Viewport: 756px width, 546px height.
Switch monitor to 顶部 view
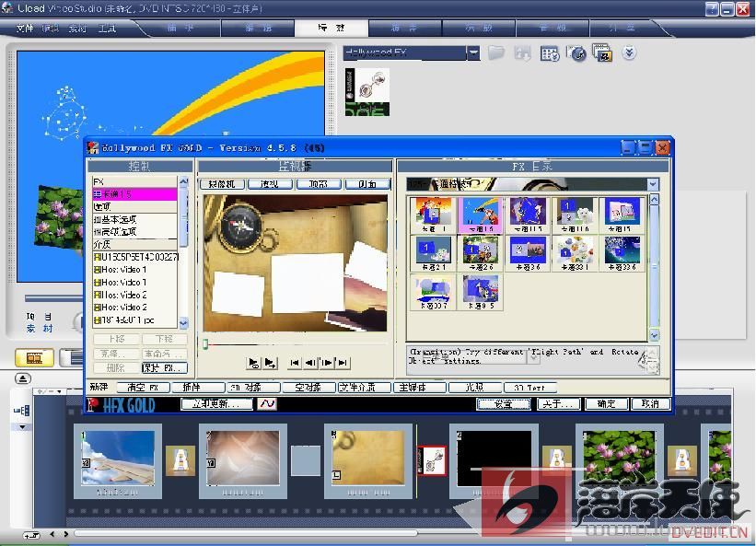coord(319,184)
